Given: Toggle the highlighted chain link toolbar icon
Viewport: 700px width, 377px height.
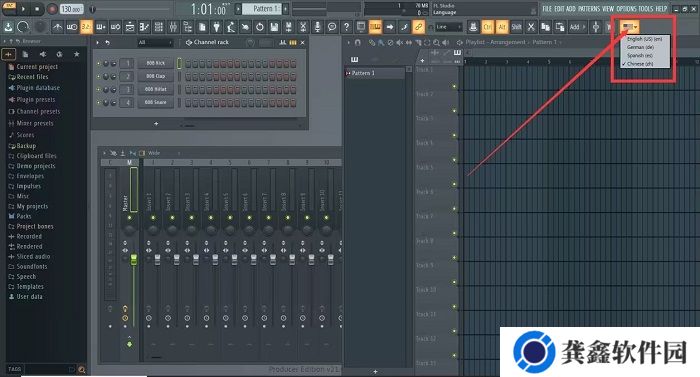Looking at the screenshot, I should coord(418,27).
